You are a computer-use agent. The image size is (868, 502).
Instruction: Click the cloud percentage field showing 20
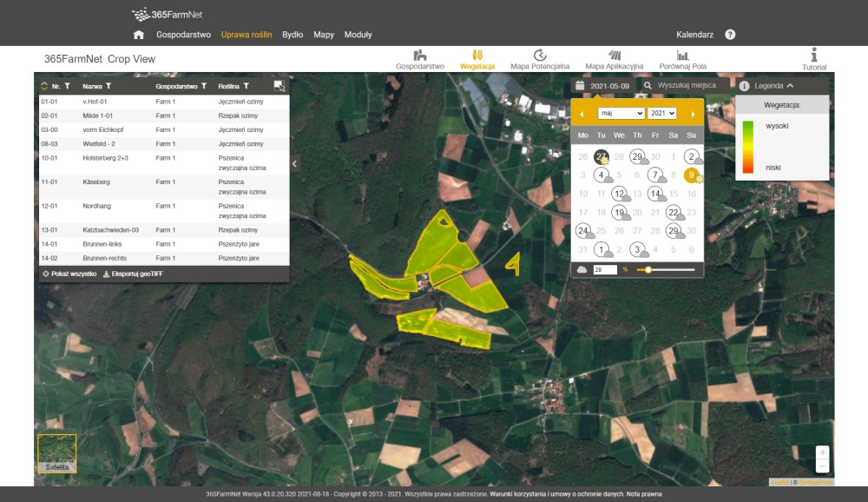click(x=604, y=270)
